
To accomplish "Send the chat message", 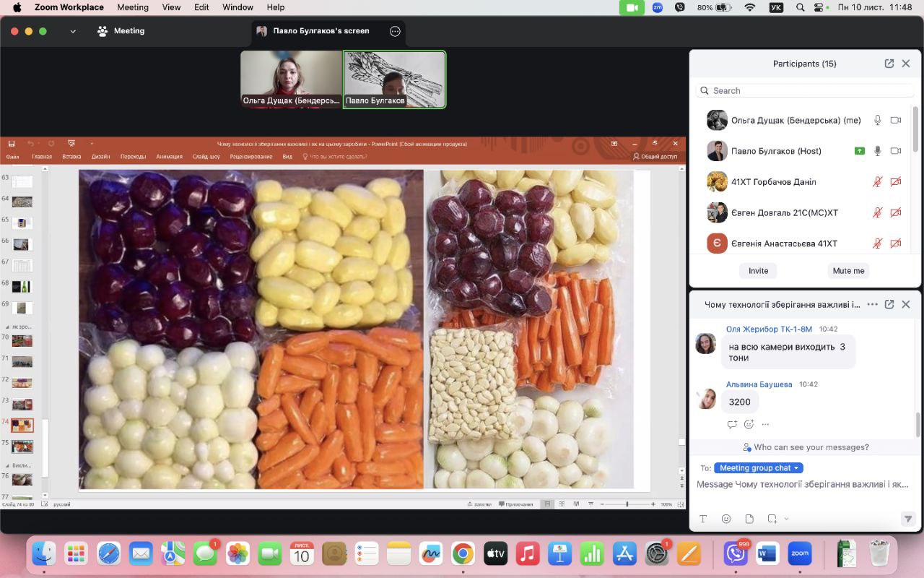I will 908,519.
